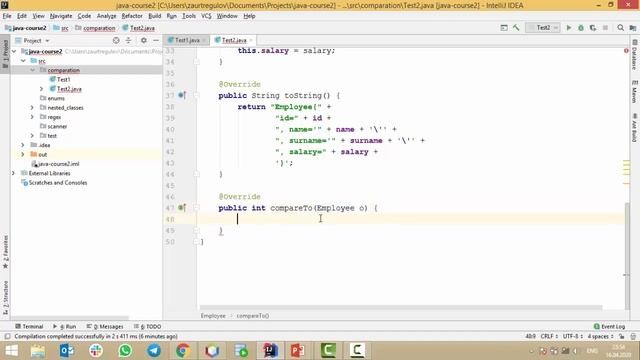Expand the regex package
The height and width of the screenshot is (360, 640).
coord(32,117)
